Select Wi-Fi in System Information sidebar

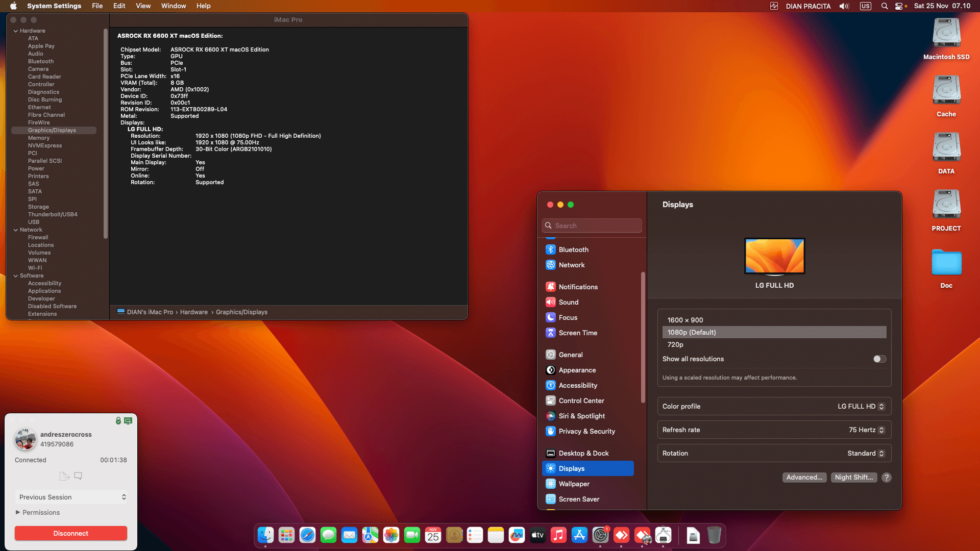click(x=35, y=268)
